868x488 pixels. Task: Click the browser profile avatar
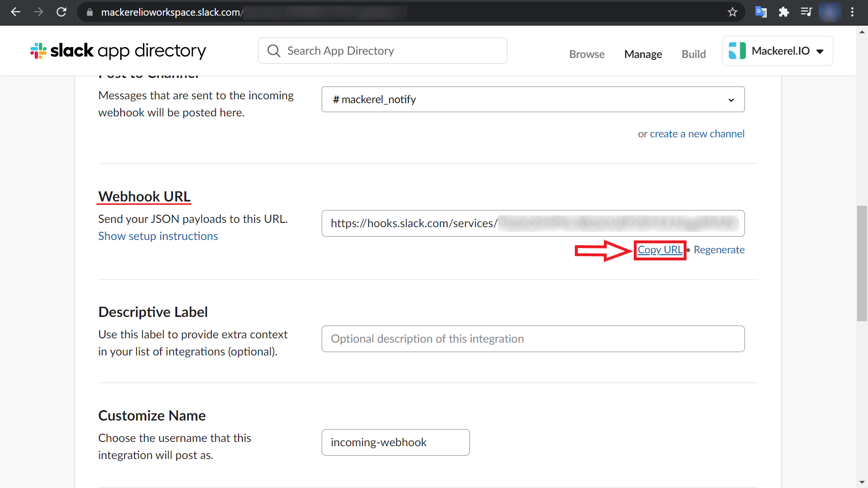coord(830,12)
